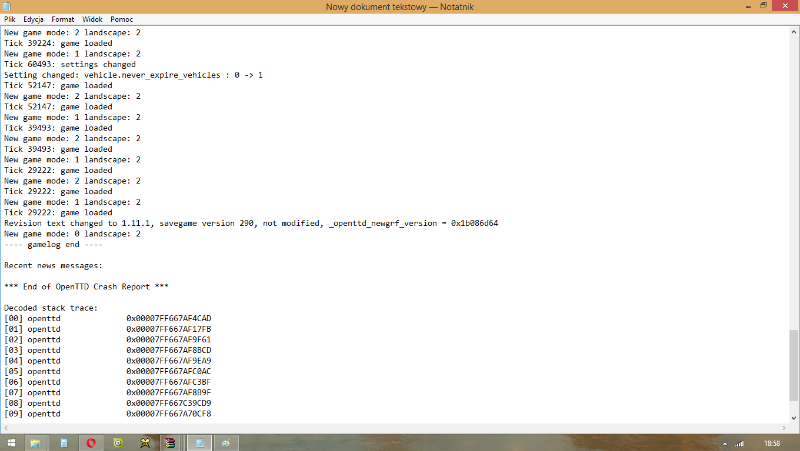Viewport: 800px width, 451px height.
Task: Click the blue document taskbar icon next to Explorer
Action: click(64, 443)
